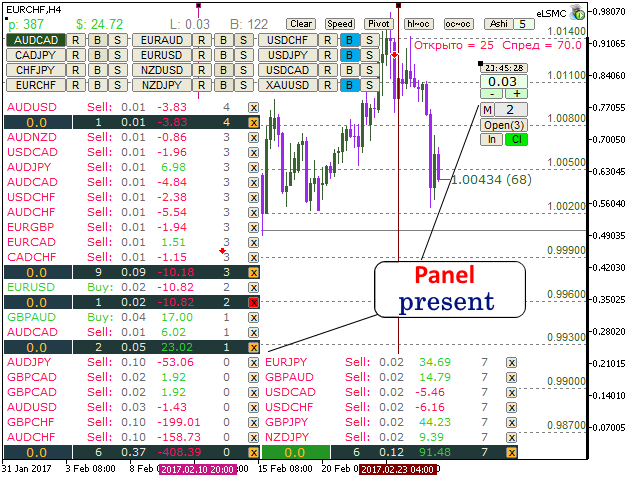Viewport: 640px width, 480px height.
Task: Click the 2017.02.10 20:00 time marker
Action: 198,470
